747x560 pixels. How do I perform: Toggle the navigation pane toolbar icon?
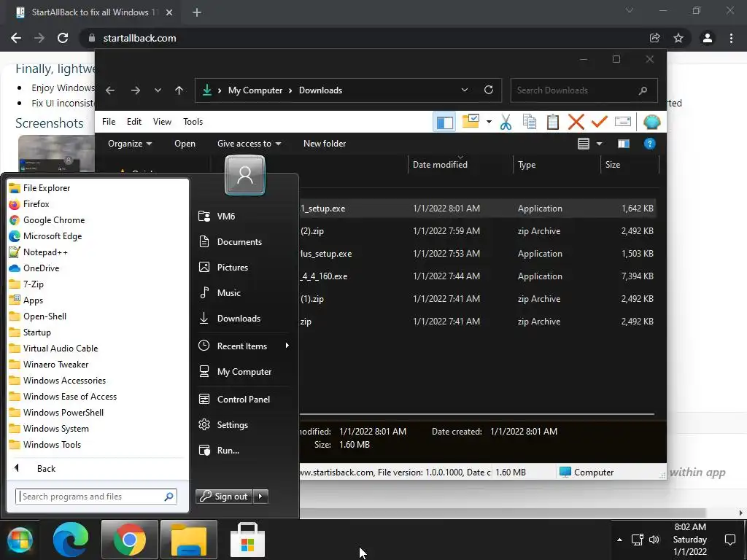(x=444, y=122)
